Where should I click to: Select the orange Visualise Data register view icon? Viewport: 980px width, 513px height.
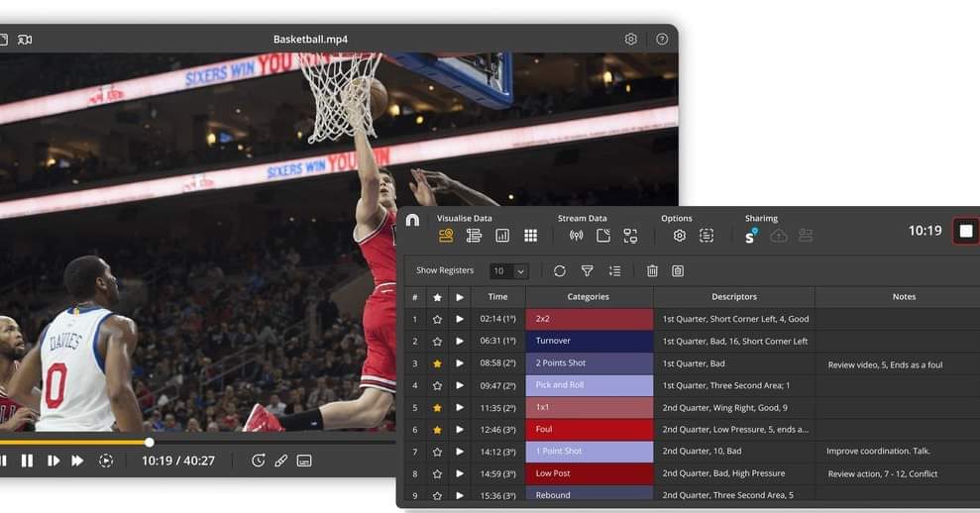coord(446,236)
